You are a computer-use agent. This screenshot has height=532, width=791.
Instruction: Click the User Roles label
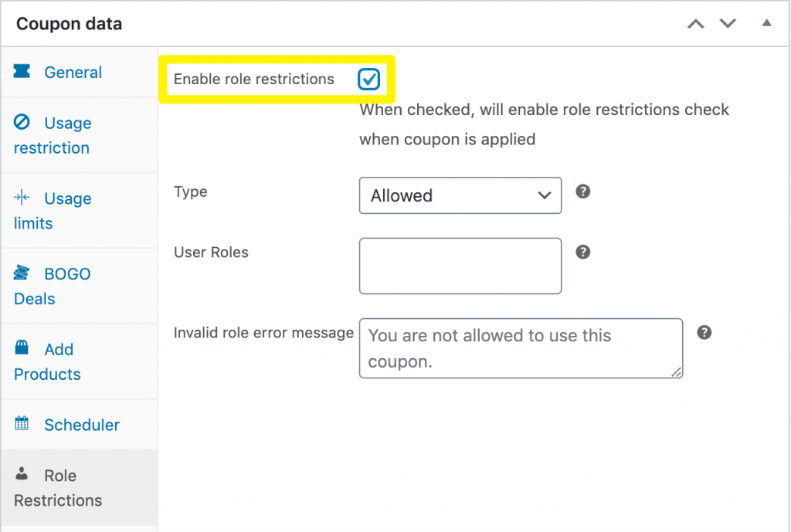(211, 252)
